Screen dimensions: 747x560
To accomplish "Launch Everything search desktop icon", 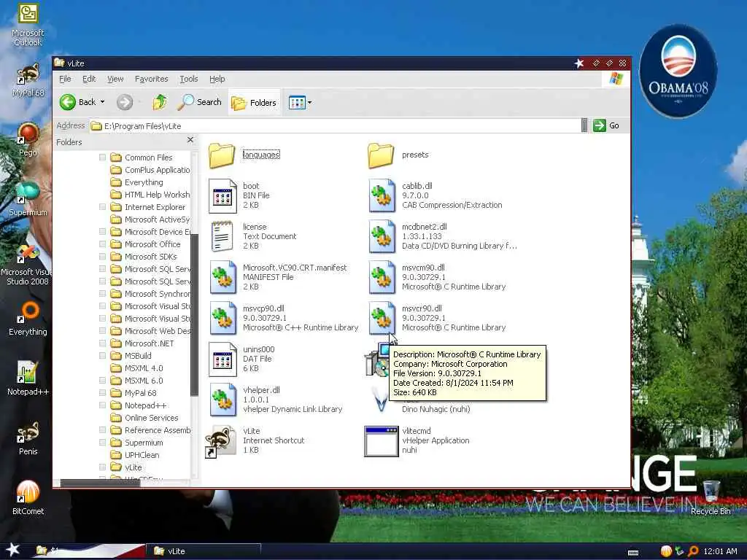I will tap(28, 319).
